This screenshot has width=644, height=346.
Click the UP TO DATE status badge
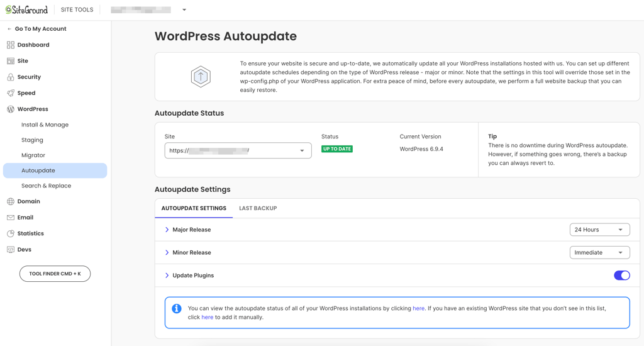(x=337, y=148)
